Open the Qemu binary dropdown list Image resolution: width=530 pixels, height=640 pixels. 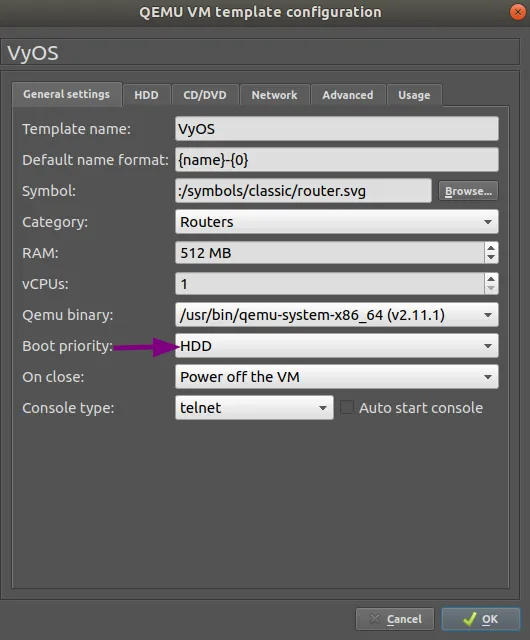tap(336, 315)
